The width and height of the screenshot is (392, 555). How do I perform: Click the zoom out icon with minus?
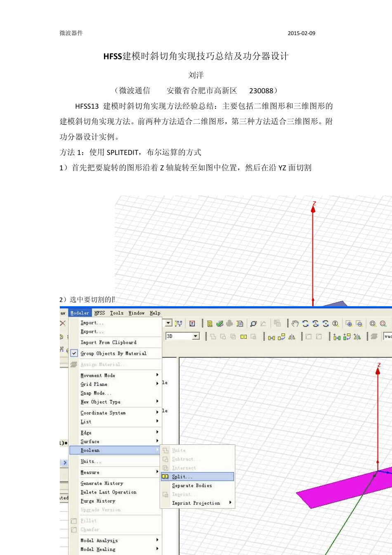coord(359,324)
